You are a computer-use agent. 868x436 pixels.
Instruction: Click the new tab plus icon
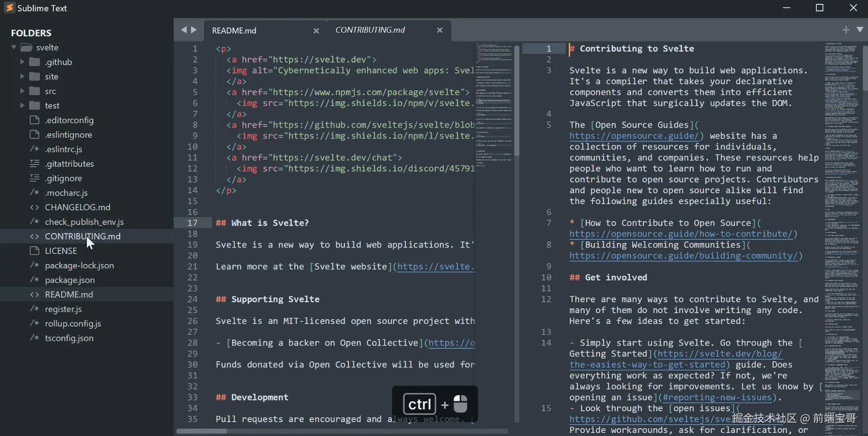(x=846, y=30)
